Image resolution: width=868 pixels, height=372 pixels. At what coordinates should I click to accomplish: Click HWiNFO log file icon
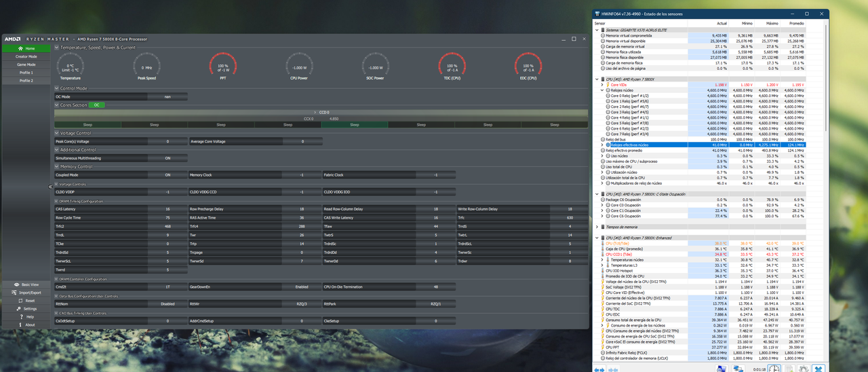tap(789, 369)
